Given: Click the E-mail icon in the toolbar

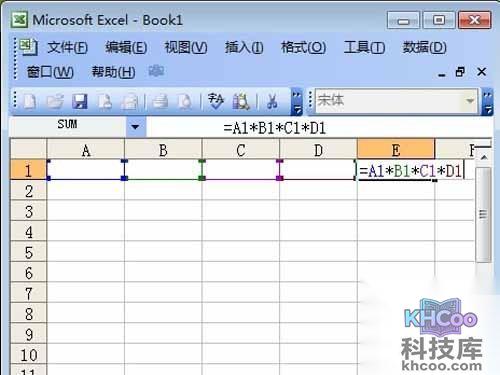Looking at the screenshot, I should point(129,101).
